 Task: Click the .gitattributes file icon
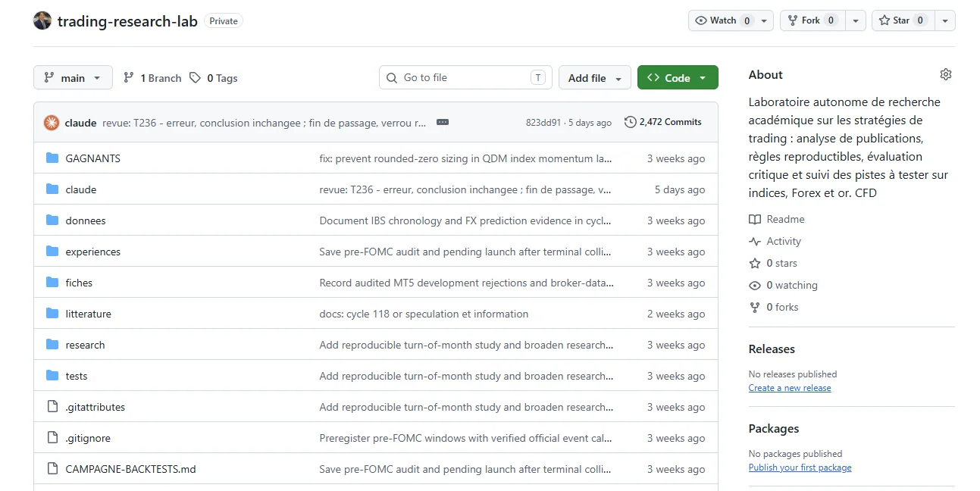[52, 407]
